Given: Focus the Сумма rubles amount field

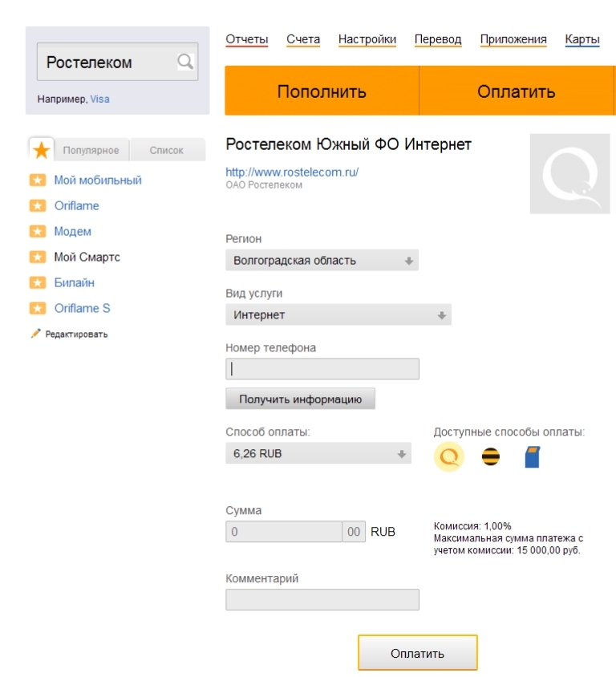Looking at the screenshot, I should pyautogui.click(x=284, y=532).
